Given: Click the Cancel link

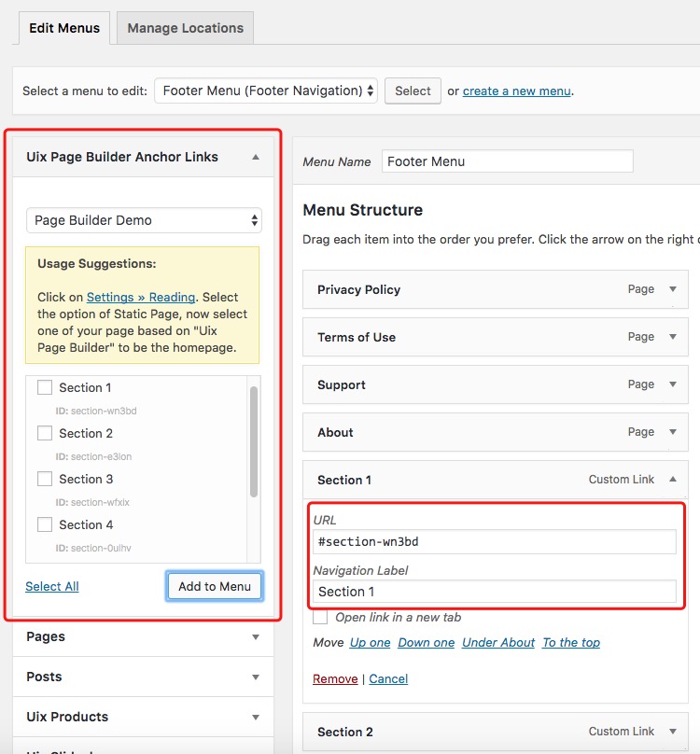Looking at the screenshot, I should coord(388,678).
